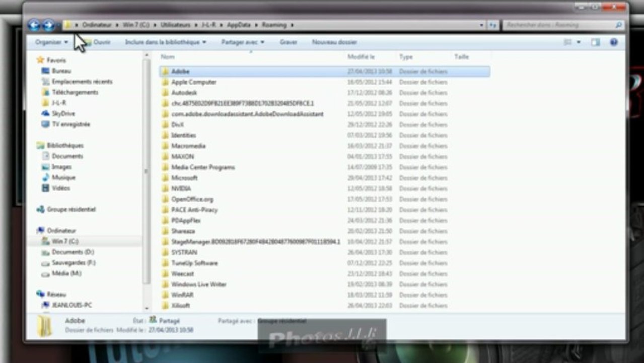The height and width of the screenshot is (363, 644).
Task: Sort by the Type column header
Action: [406, 57]
